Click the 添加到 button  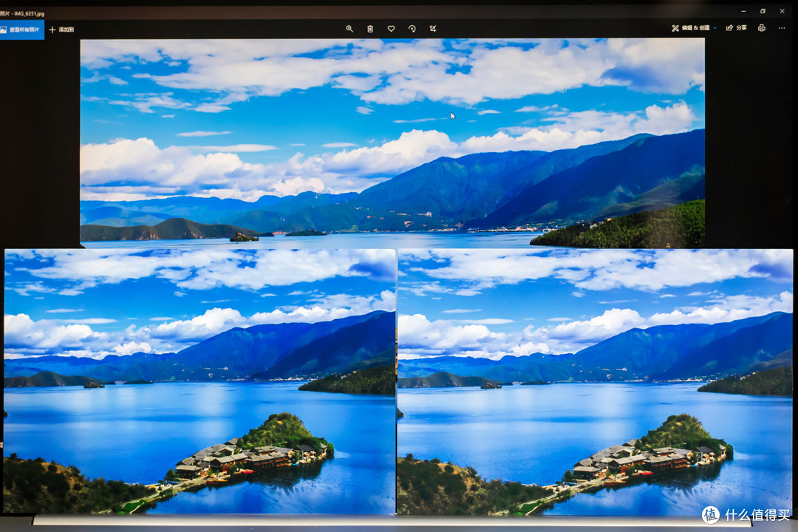click(61, 30)
